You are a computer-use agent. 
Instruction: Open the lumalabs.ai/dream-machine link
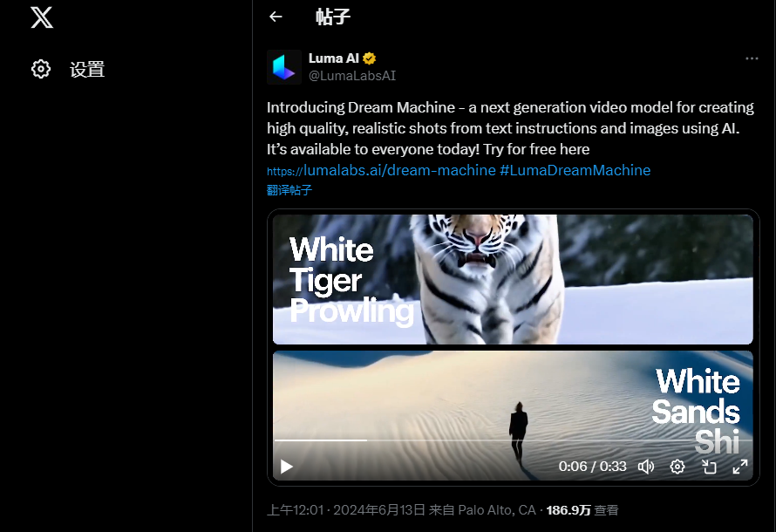(381, 170)
